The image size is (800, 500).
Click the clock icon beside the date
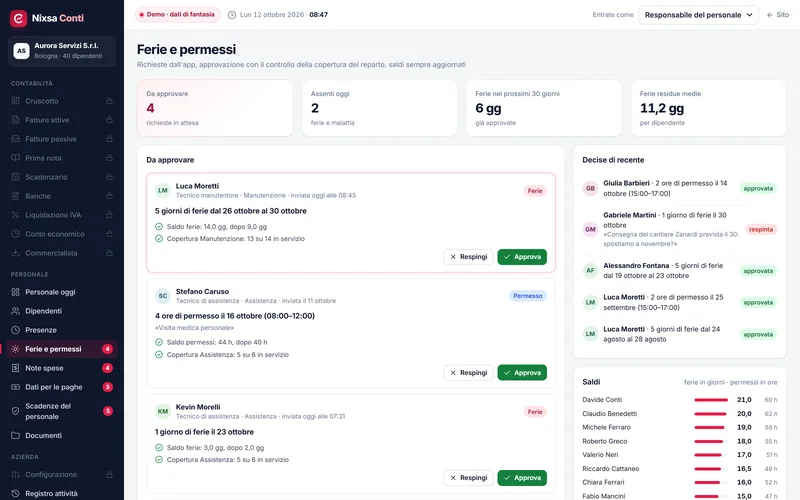232,15
